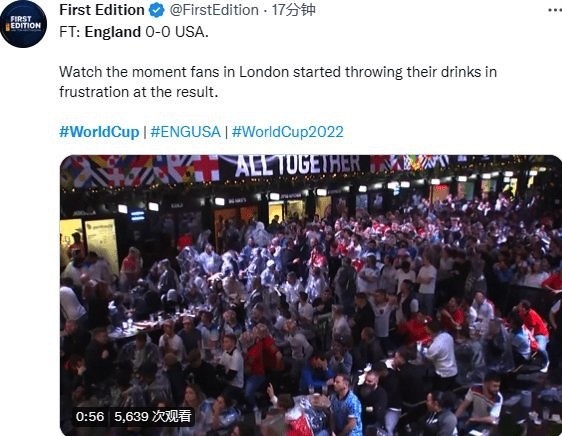The image size is (562, 436).
Task: Click the blue verified badge
Action: pyautogui.click(x=157, y=10)
